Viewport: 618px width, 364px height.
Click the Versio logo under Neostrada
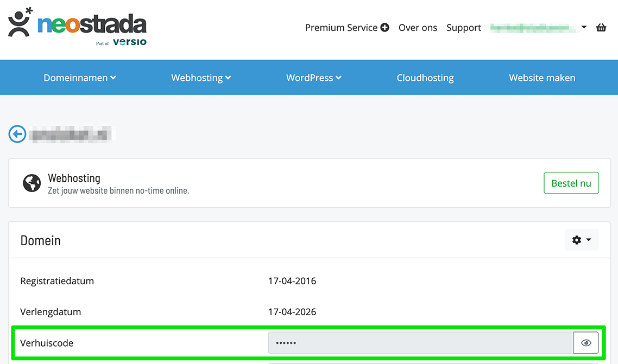129,42
